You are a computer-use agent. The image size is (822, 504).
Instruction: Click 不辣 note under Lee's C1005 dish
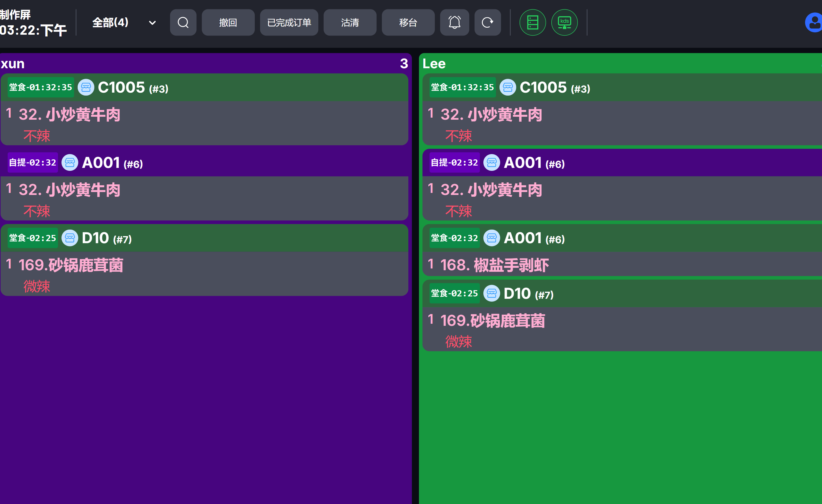tap(458, 136)
